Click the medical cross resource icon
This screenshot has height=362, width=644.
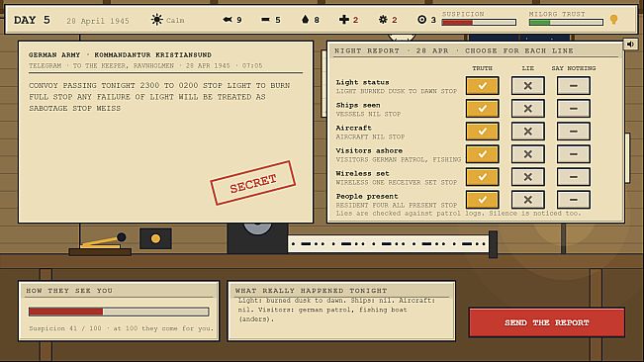pos(344,20)
